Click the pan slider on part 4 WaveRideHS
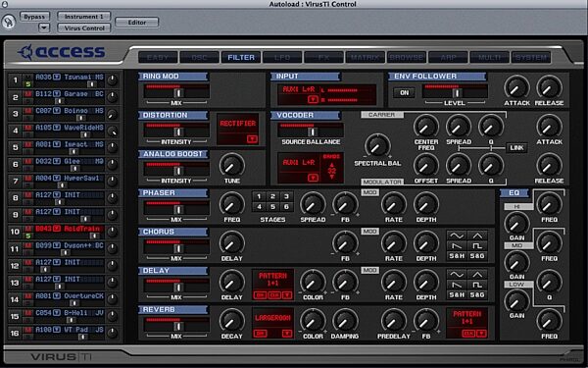 point(85,134)
